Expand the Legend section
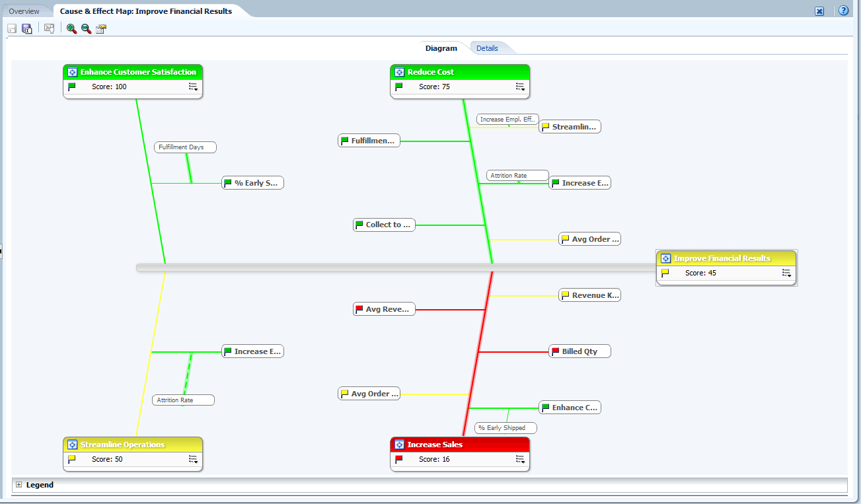Viewport: 861px width, 504px height. [19, 485]
